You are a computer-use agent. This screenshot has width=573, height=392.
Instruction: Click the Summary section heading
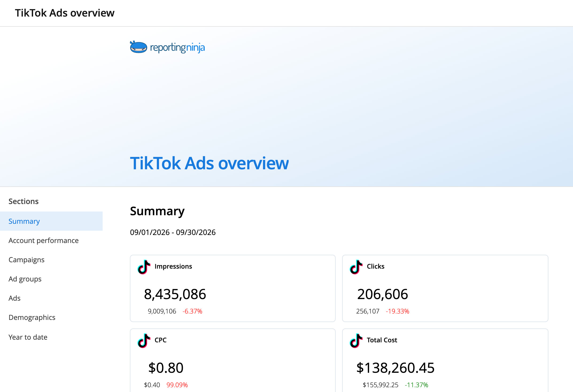pos(157,211)
